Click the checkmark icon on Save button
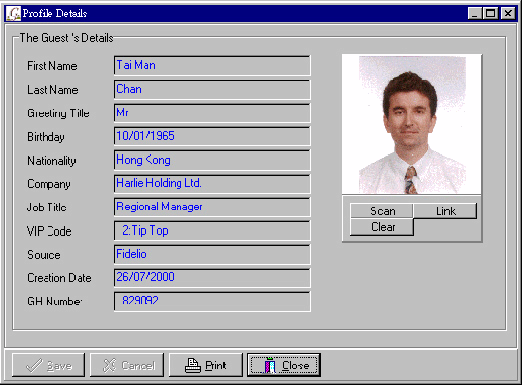522x385 pixels. [x=34, y=366]
